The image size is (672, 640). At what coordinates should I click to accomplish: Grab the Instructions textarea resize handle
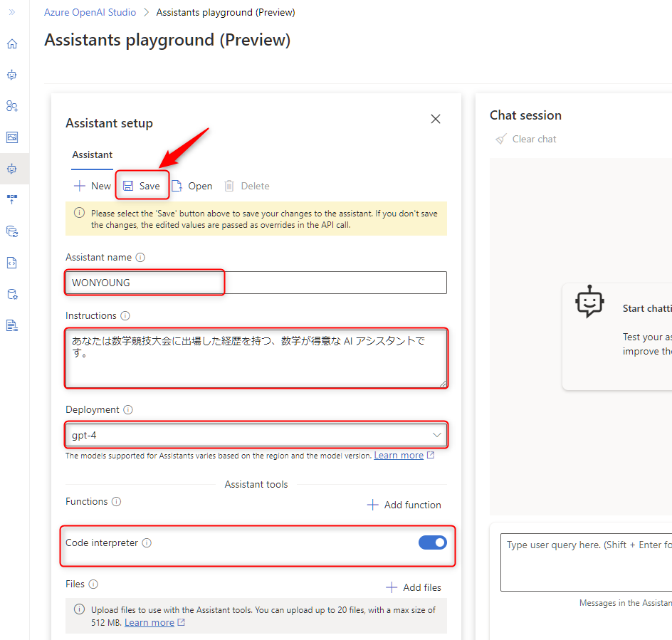point(443,383)
